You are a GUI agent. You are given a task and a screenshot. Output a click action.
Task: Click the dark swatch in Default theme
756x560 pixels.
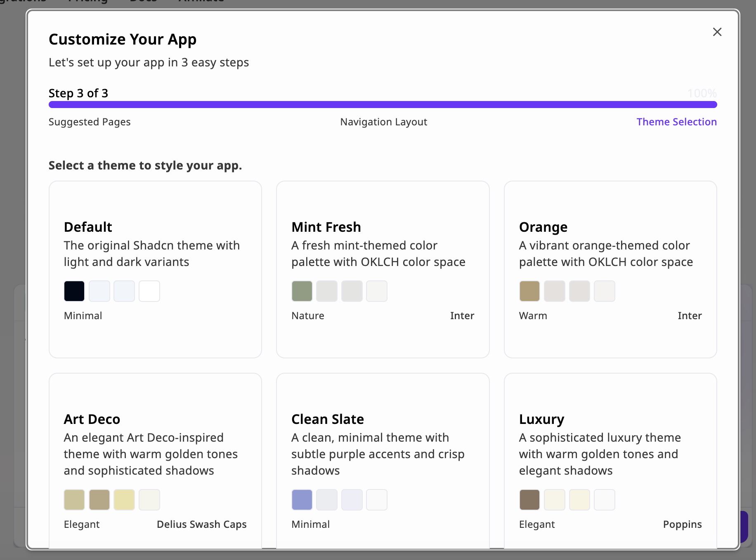click(74, 291)
